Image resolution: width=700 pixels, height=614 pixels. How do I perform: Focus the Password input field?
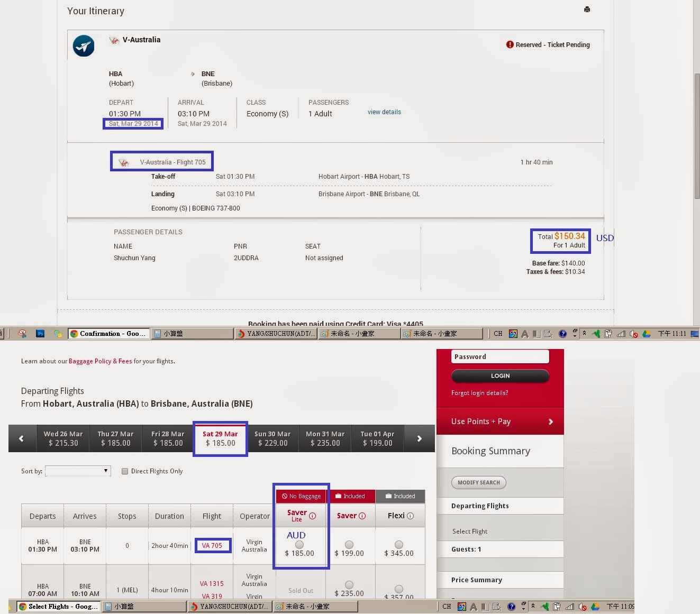coord(500,356)
